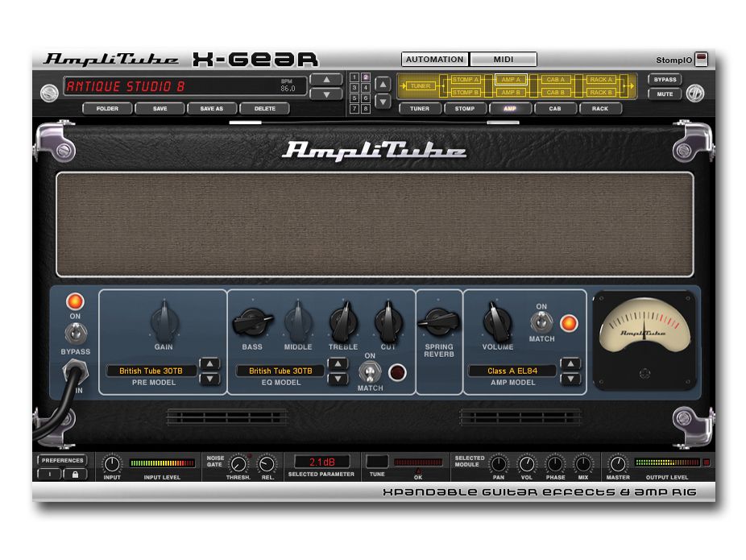
Task: Choose routing preset number 6
Action: click(366, 98)
